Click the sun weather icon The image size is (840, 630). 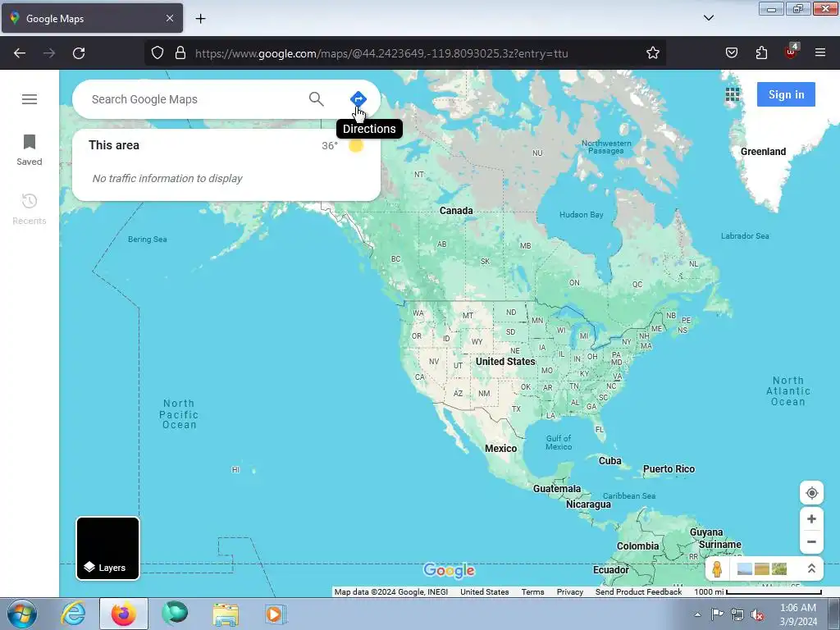click(356, 145)
